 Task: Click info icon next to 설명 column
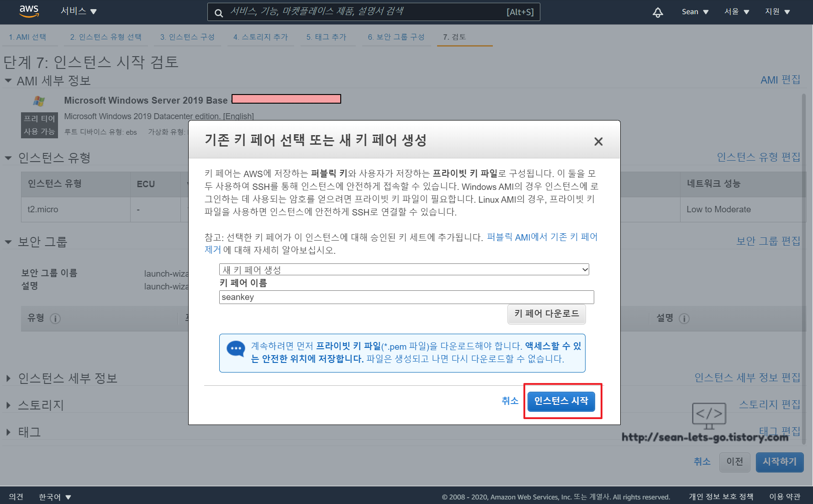click(684, 319)
